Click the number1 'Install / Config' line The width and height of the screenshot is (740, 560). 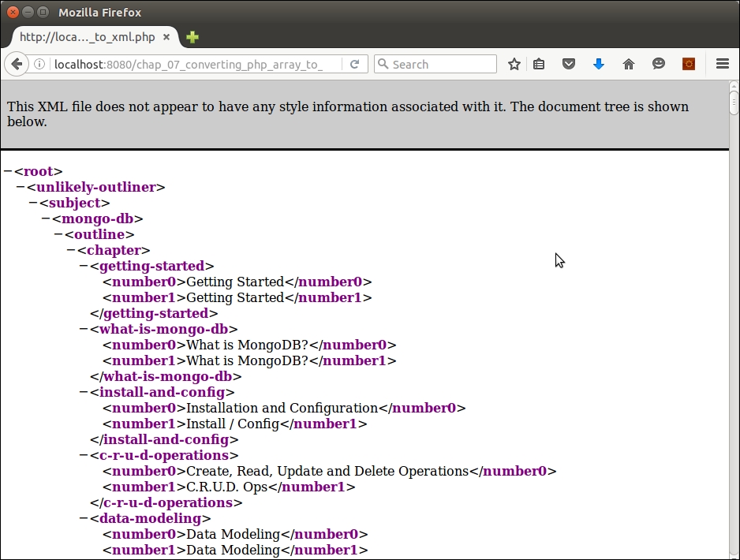point(234,424)
